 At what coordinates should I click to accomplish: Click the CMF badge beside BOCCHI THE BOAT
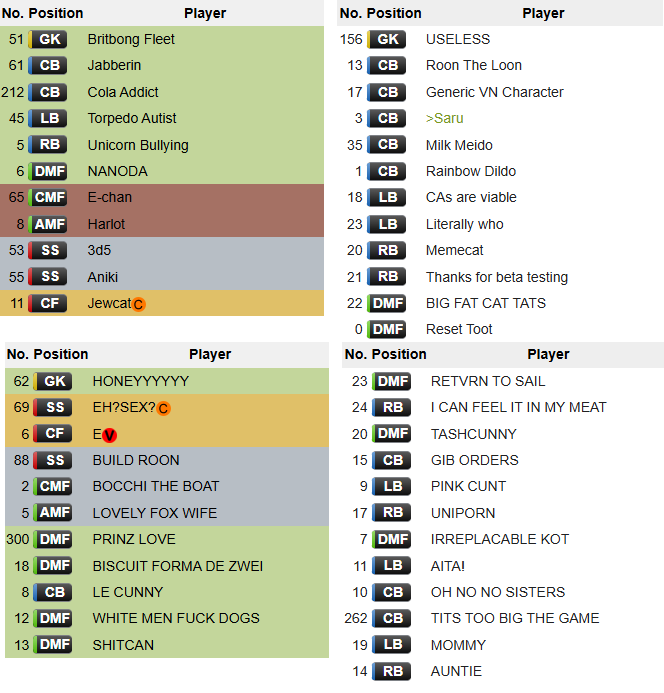pyautogui.click(x=53, y=487)
